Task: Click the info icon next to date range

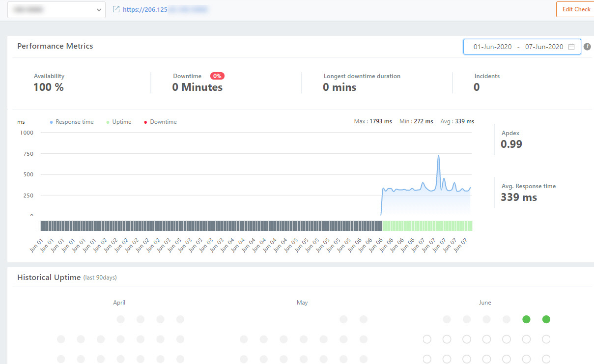Action: pos(587,47)
